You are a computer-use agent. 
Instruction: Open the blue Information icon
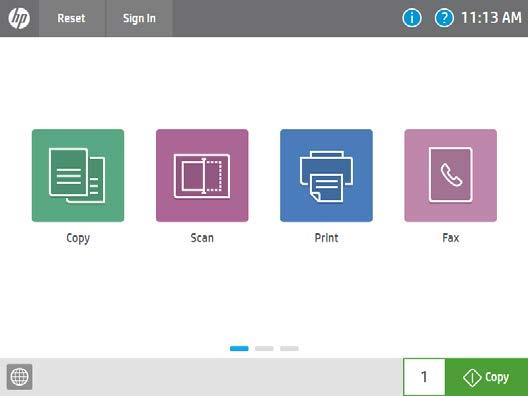tap(411, 18)
